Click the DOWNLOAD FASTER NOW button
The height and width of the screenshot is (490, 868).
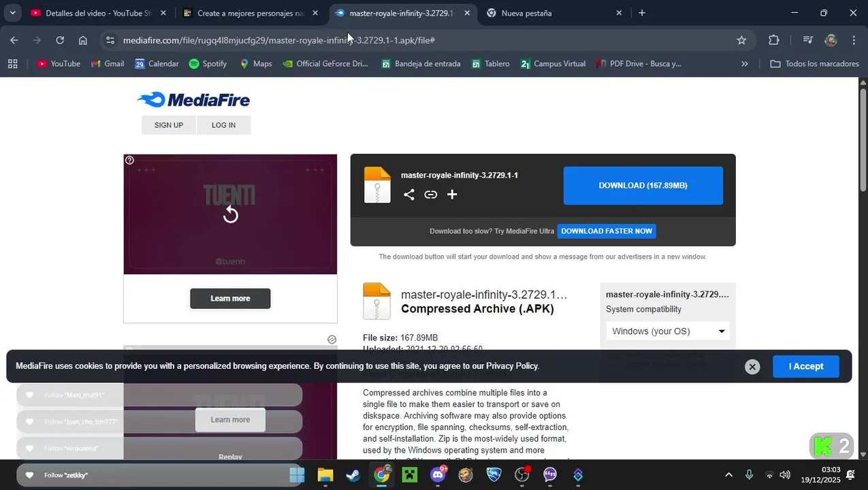click(x=607, y=231)
